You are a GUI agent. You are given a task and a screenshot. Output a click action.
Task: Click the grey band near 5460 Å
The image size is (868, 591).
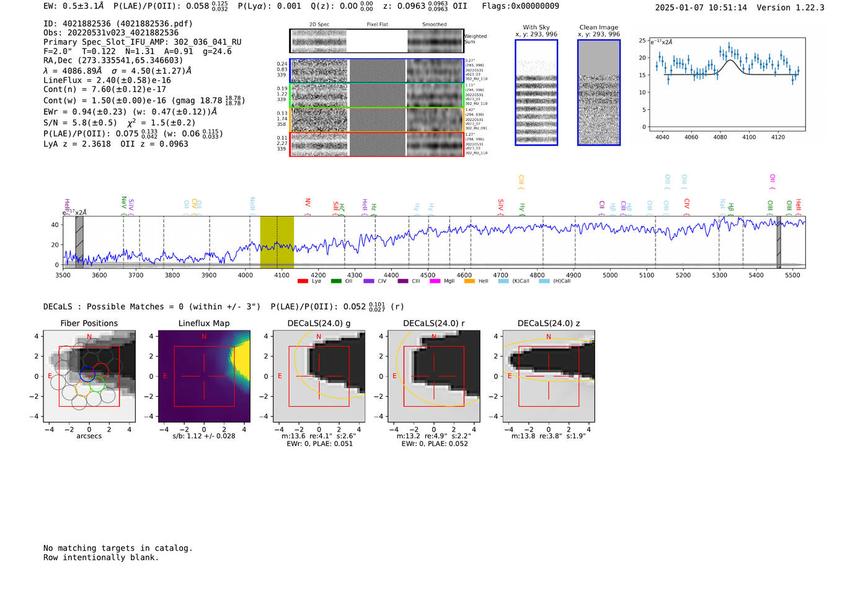[x=779, y=242]
